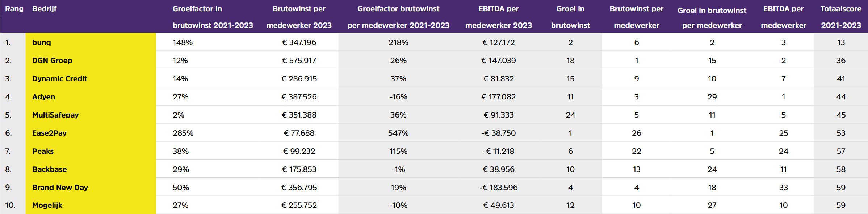Click the Brutowinst per medewerker 2023 header

click(x=299, y=17)
